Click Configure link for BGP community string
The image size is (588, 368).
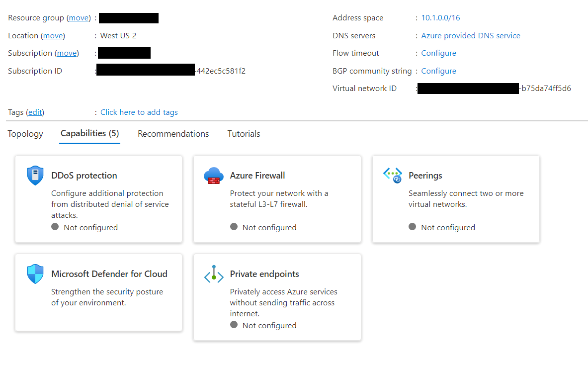coord(439,71)
